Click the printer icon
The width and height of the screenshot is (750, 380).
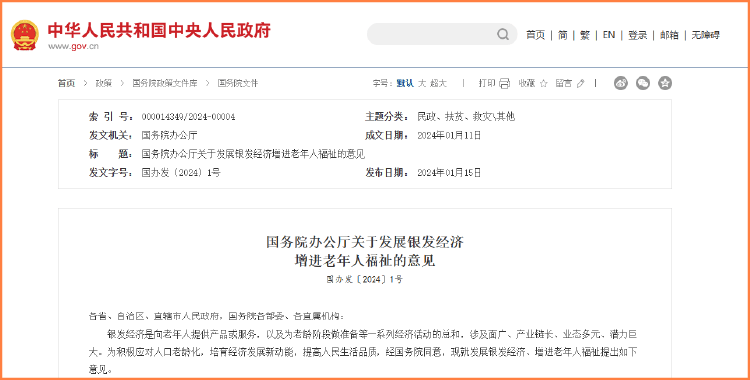505,83
